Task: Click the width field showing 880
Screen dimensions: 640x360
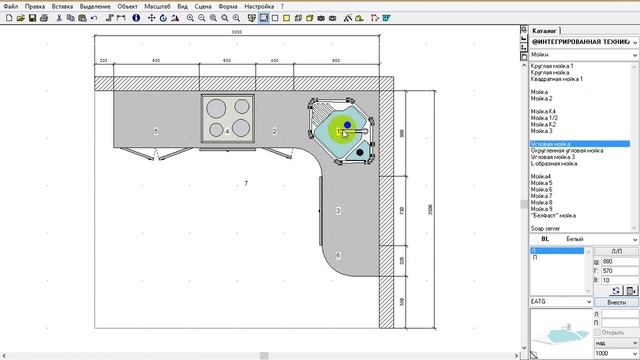Action: click(x=620, y=262)
